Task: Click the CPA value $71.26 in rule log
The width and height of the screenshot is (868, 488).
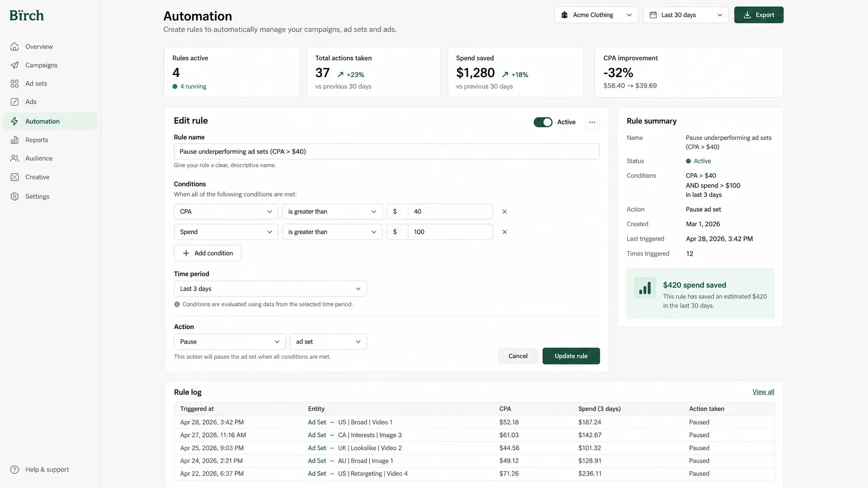Action: point(509,474)
